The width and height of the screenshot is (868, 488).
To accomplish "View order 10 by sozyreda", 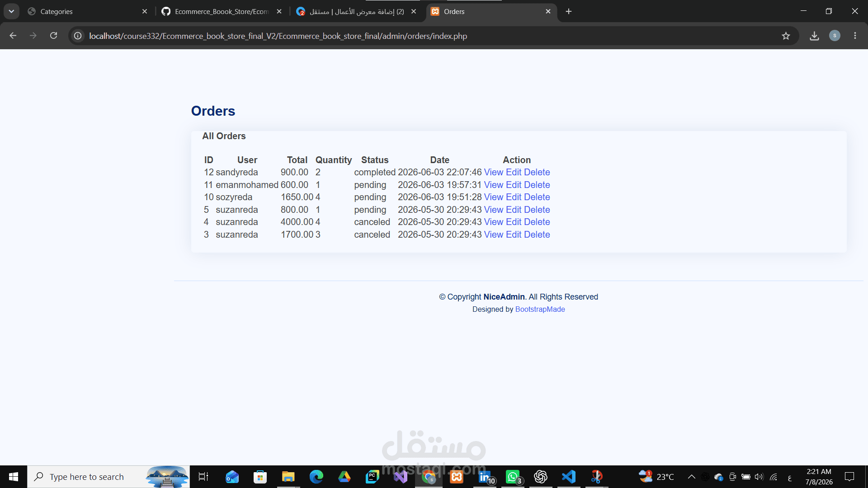I will 494,197.
